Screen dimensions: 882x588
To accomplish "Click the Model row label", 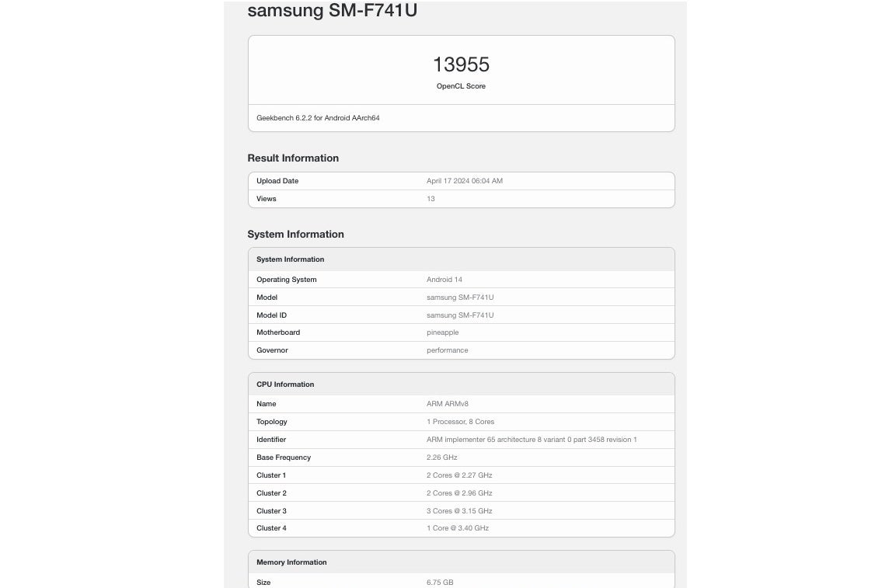I will coord(267,297).
